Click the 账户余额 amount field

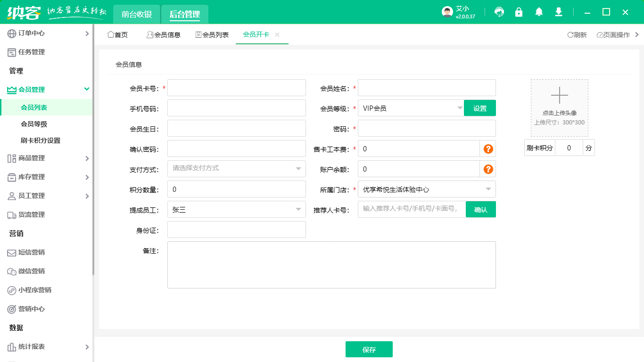[x=419, y=169]
